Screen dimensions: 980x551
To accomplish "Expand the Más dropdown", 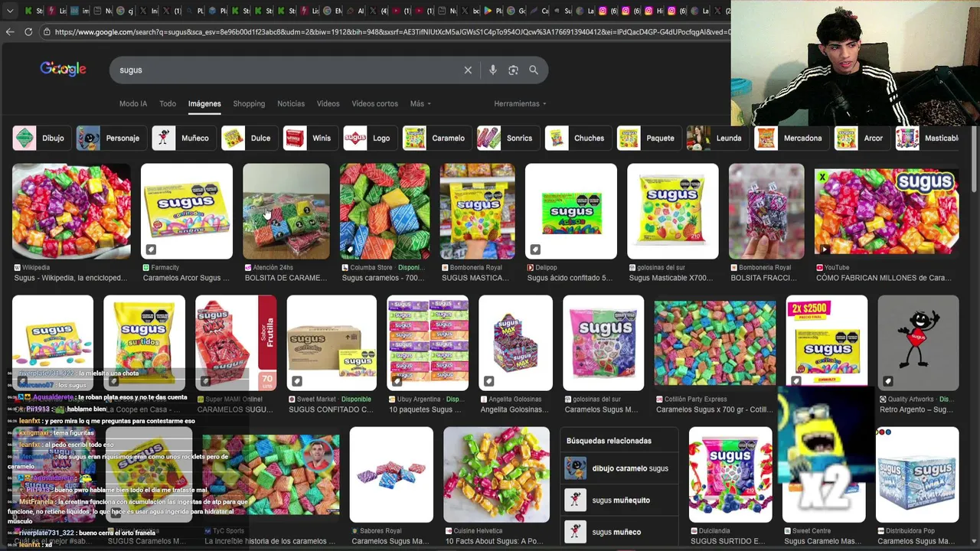I will (420, 103).
